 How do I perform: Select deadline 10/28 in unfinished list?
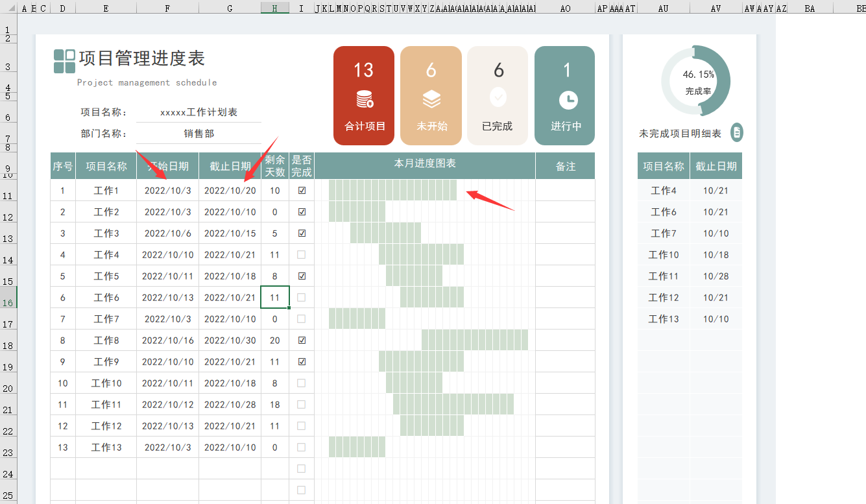click(x=716, y=276)
